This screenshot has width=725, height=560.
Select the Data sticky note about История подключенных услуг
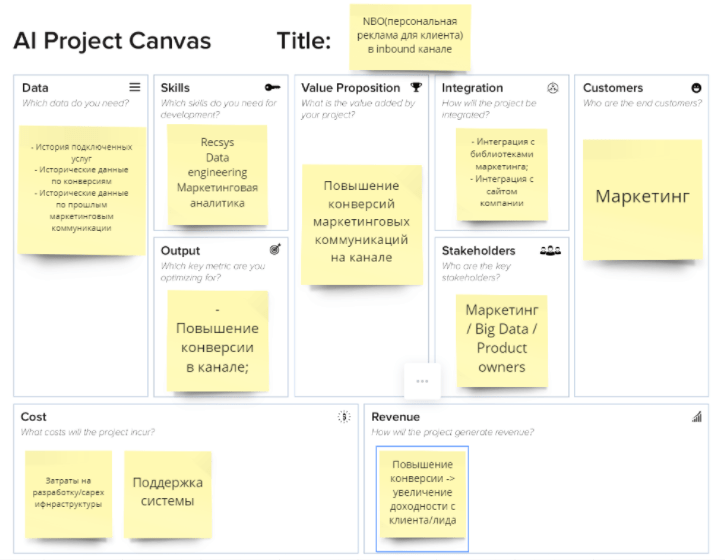pyautogui.click(x=82, y=190)
